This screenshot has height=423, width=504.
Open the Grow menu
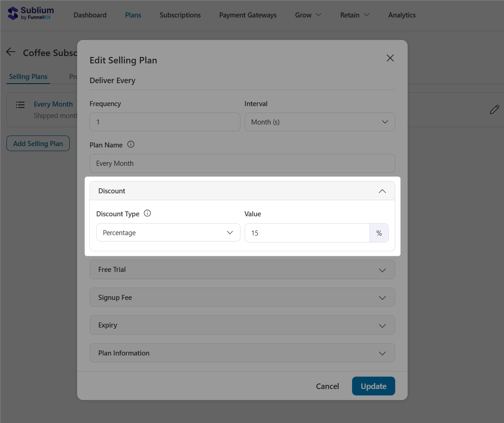[x=308, y=15]
